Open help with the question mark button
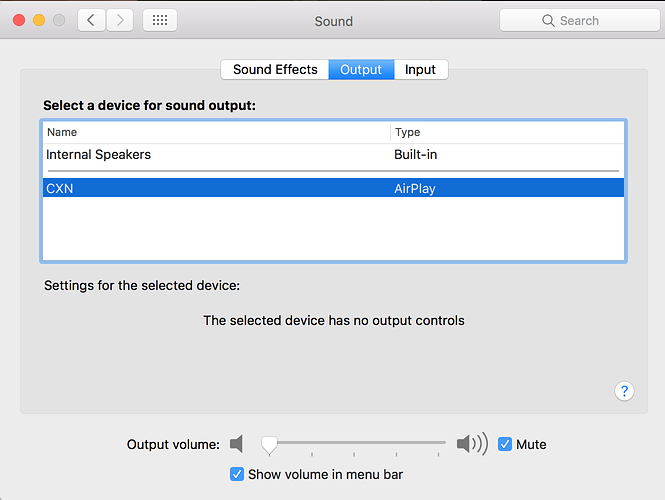The height and width of the screenshot is (500, 665). (624, 391)
